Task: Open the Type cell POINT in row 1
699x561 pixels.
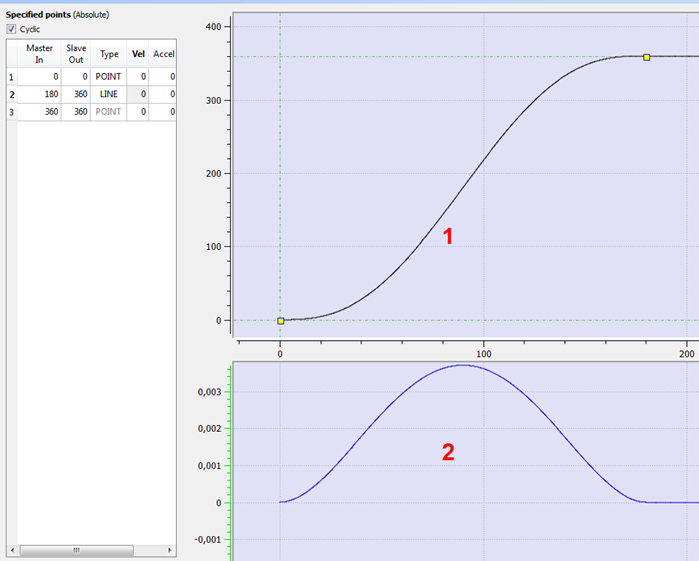Action: [108, 77]
